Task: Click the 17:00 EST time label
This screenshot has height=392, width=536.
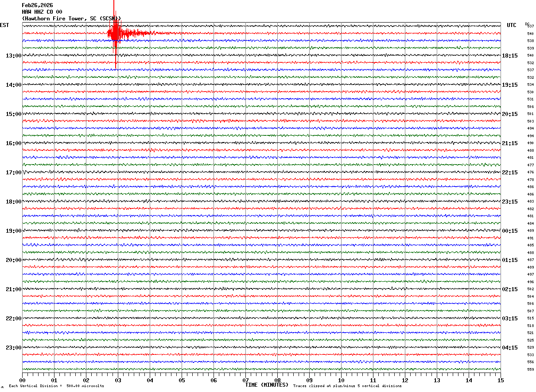Action: [13, 173]
